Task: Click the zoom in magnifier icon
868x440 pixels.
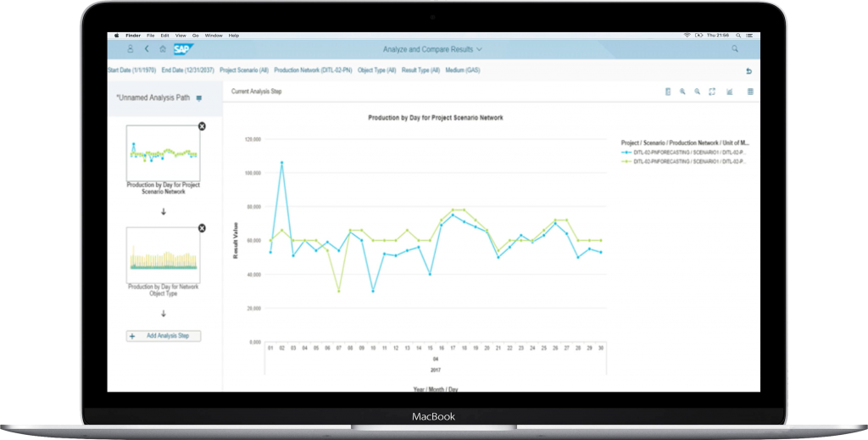Action: [682, 92]
